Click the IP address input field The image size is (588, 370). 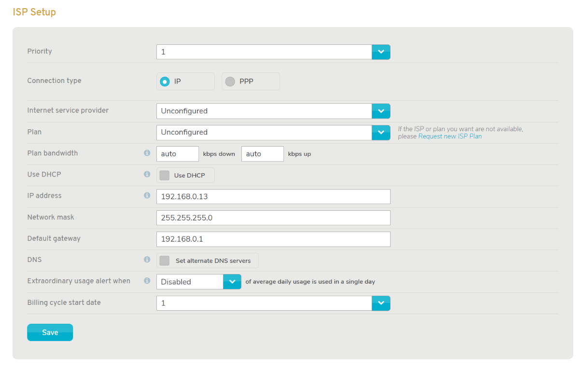click(x=273, y=196)
